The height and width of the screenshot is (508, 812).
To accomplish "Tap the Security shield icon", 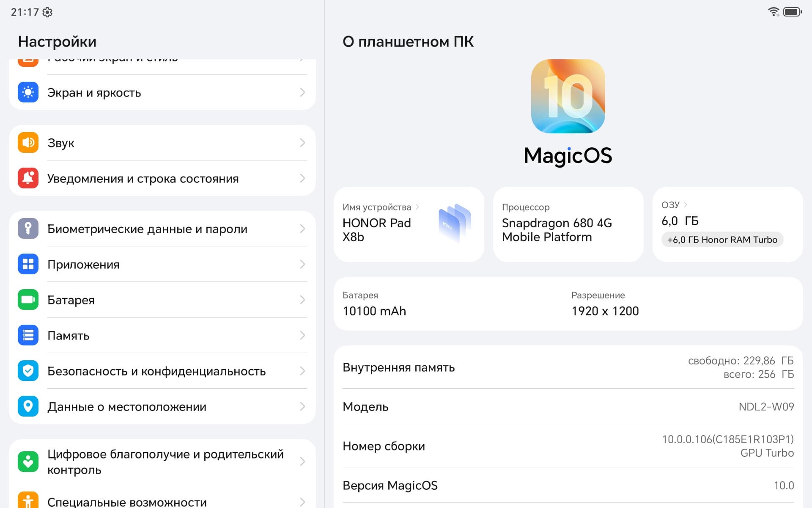I will [x=28, y=371].
